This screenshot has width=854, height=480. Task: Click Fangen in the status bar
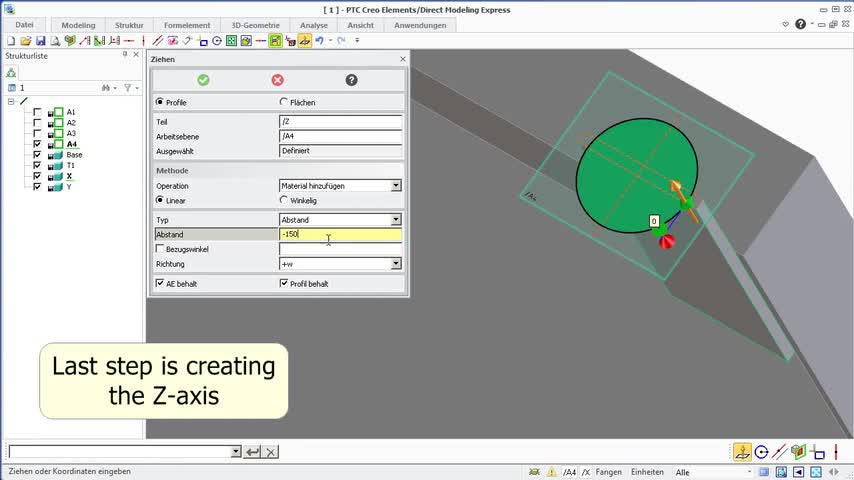[608, 472]
